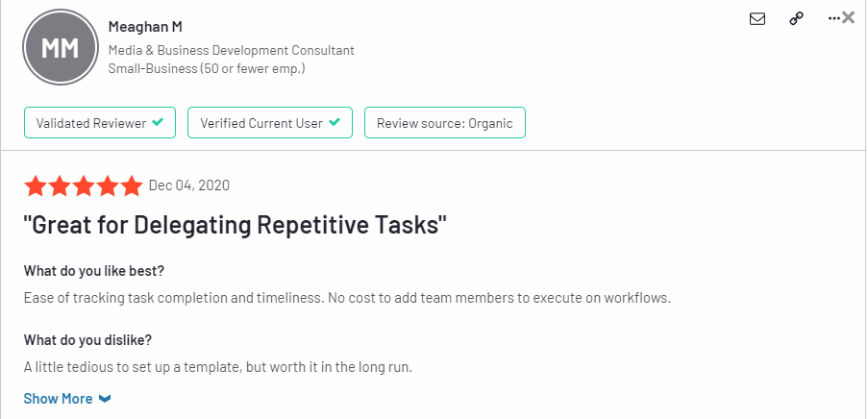Open reviewer name Meaghan M
868x419 pixels.
point(145,26)
